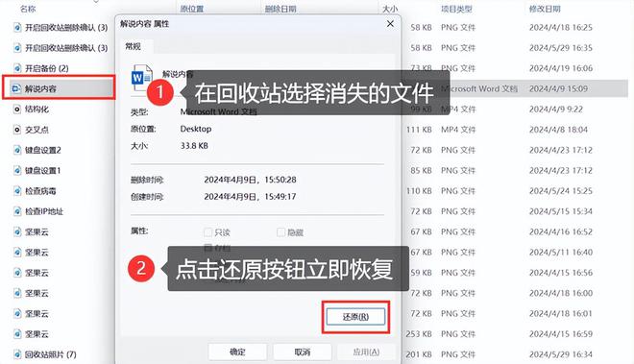Sort by the 原位置 column header

click(x=192, y=9)
